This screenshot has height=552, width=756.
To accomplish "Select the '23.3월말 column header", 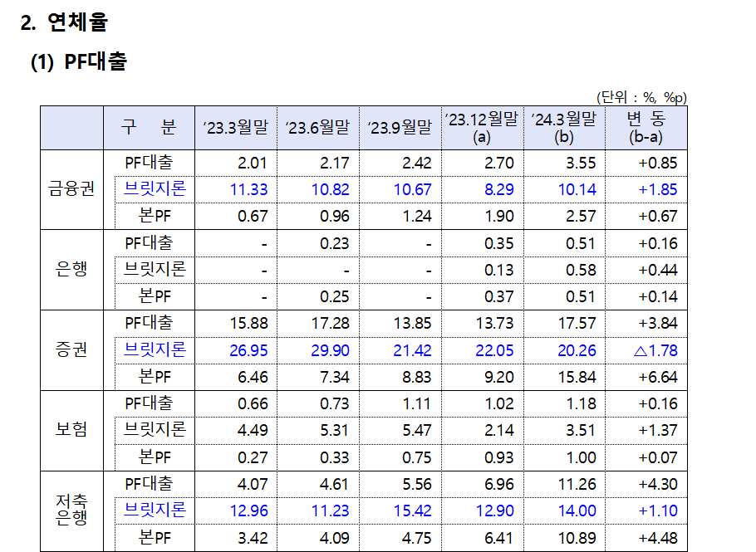I will (235, 128).
